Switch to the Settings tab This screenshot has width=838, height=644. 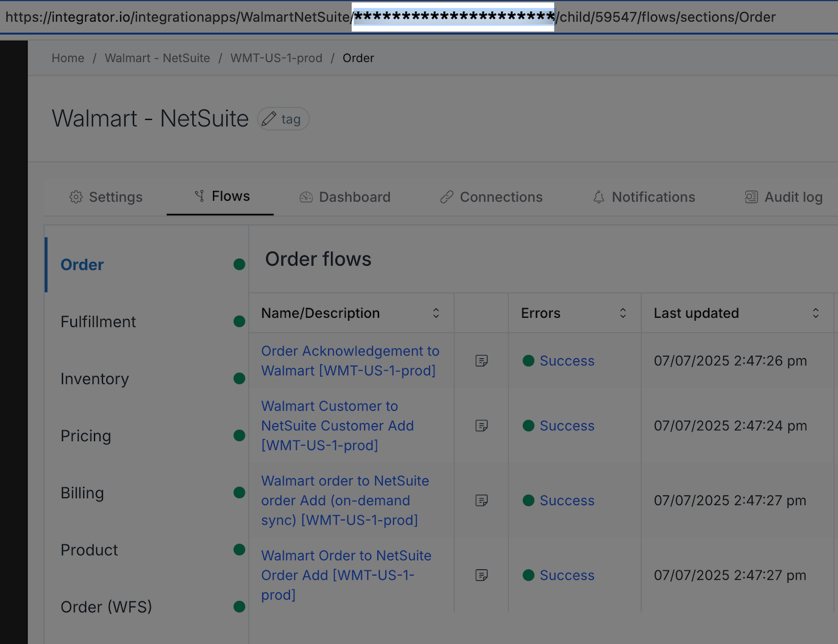click(x=106, y=197)
